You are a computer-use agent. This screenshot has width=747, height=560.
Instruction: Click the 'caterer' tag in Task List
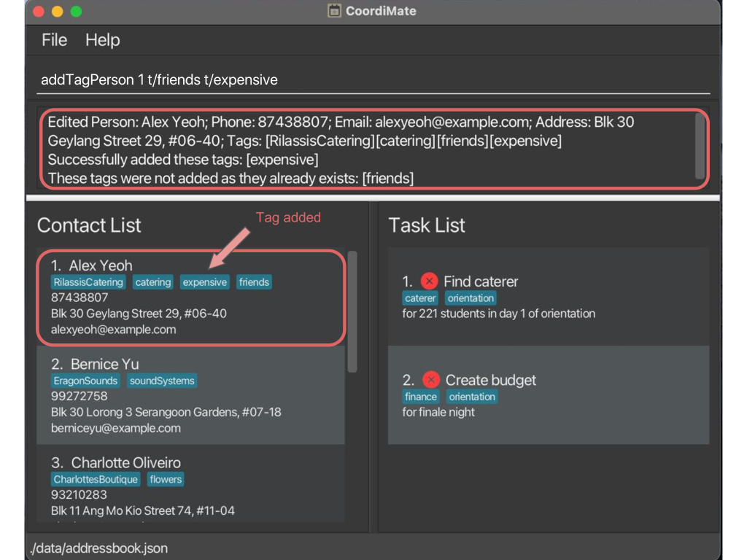420,298
